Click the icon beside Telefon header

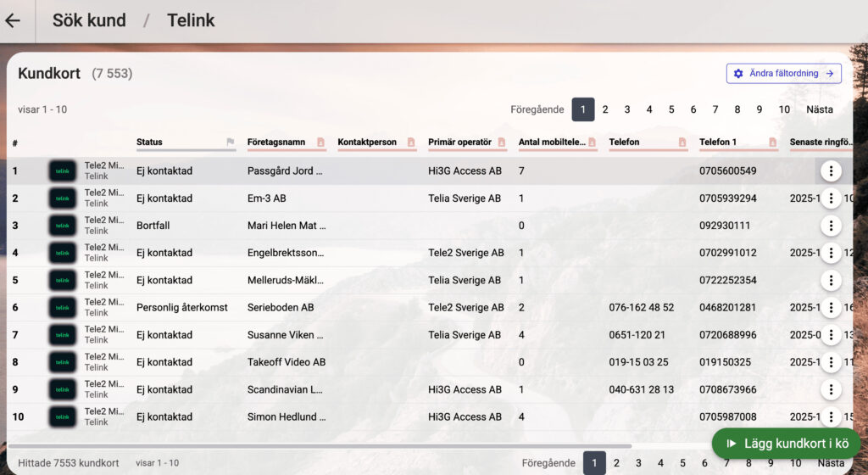682,142
